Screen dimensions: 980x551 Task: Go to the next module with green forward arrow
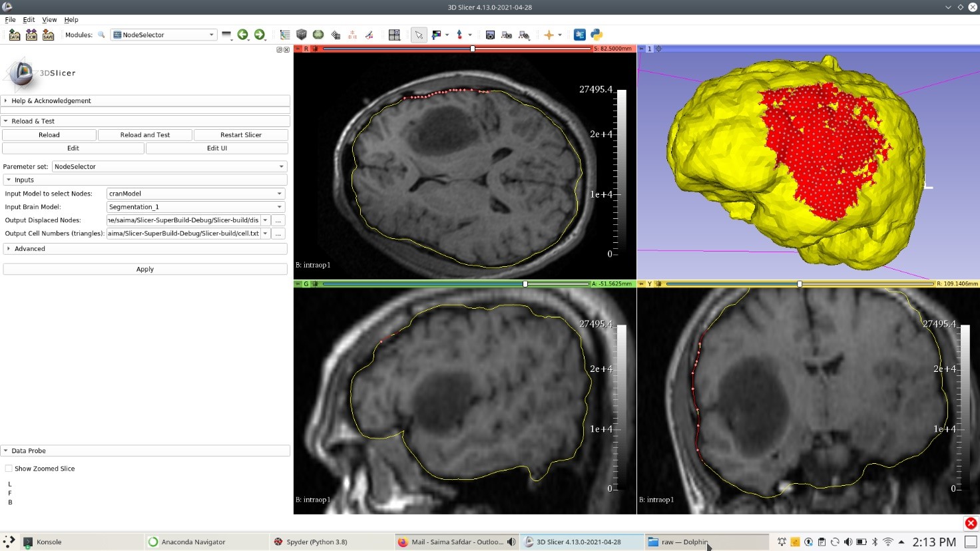pos(260,35)
